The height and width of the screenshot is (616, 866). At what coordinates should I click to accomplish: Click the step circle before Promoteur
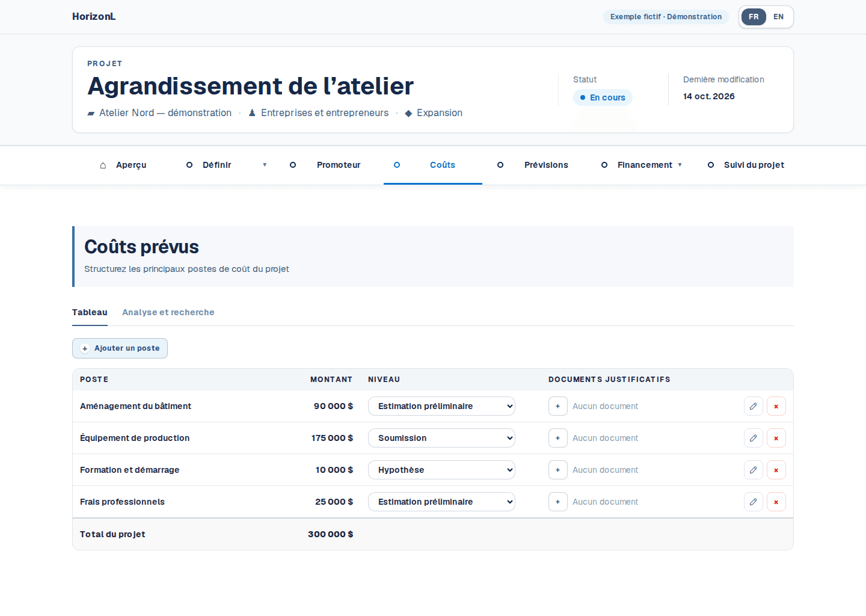click(x=293, y=165)
